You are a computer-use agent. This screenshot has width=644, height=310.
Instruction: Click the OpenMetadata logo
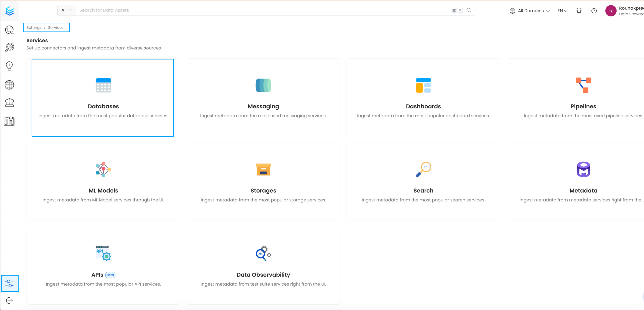[x=10, y=11]
